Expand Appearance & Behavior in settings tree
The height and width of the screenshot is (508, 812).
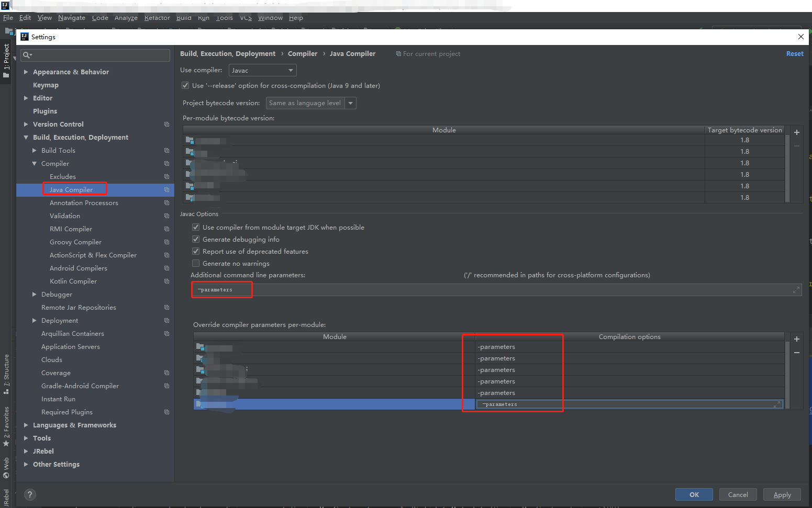(x=26, y=72)
